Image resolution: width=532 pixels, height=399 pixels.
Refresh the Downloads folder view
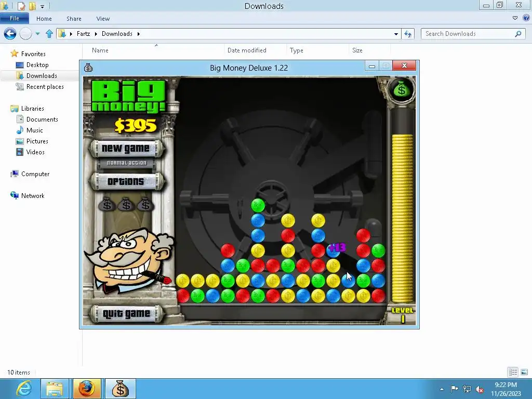tap(408, 34)
